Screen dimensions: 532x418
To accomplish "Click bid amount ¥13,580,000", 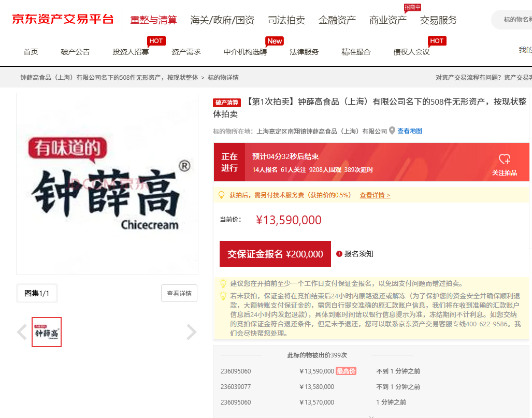I will 317,387.
